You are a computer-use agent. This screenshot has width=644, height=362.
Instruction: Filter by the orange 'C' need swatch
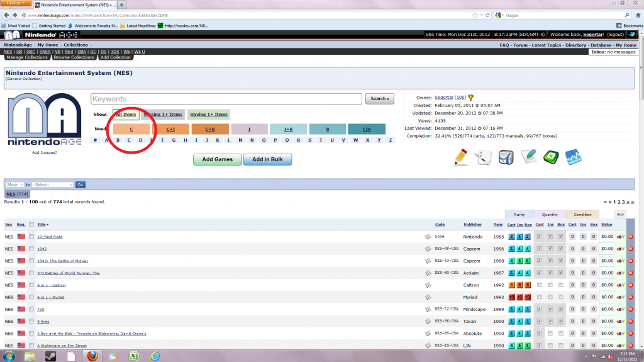(131, 129)
